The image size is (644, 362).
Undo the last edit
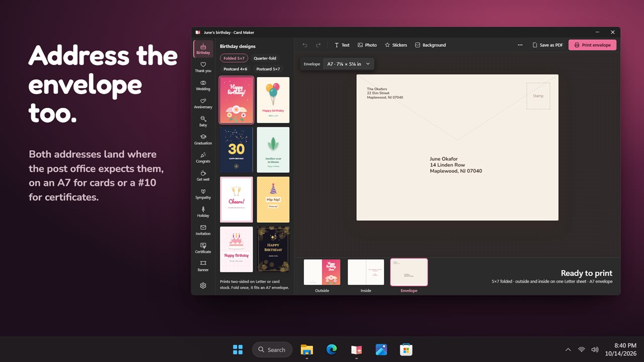click(x=305, y=45)
